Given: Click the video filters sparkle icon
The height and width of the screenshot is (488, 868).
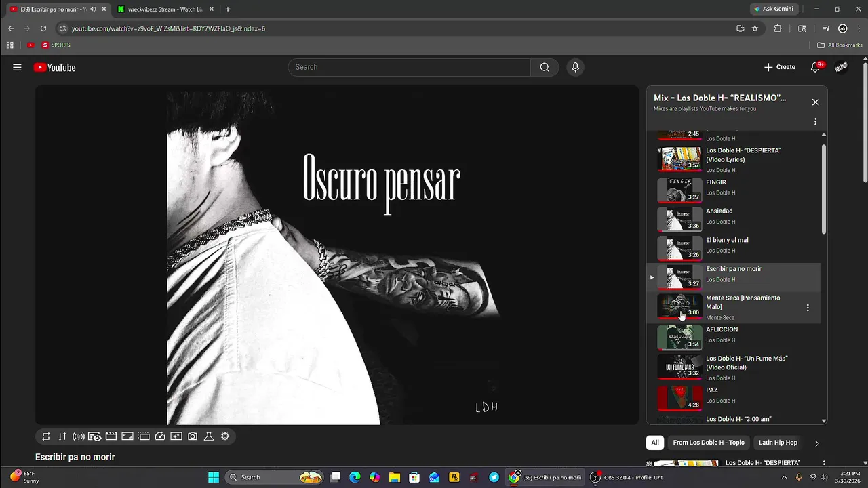Looking at the screenshot, I should pos(176,436).
